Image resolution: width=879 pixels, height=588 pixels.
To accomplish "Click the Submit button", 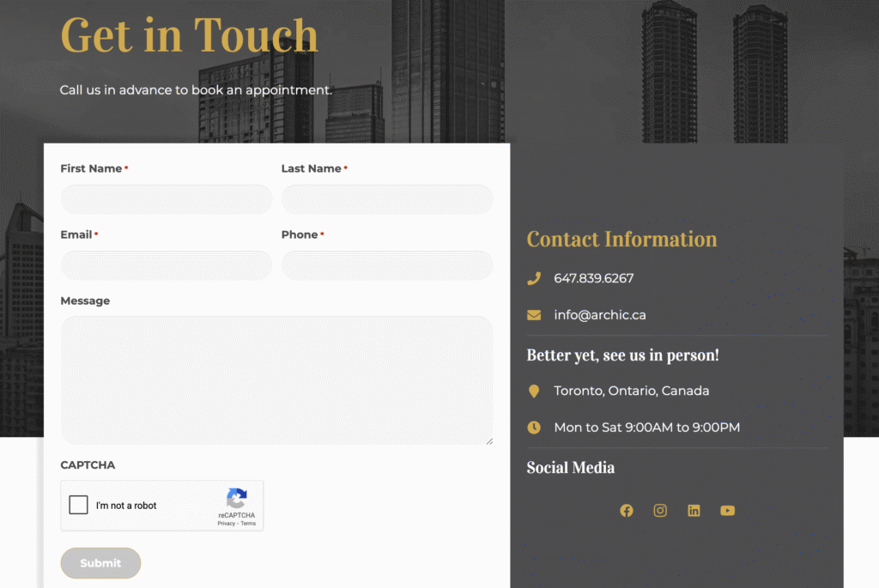I will (x=100, y=563).
